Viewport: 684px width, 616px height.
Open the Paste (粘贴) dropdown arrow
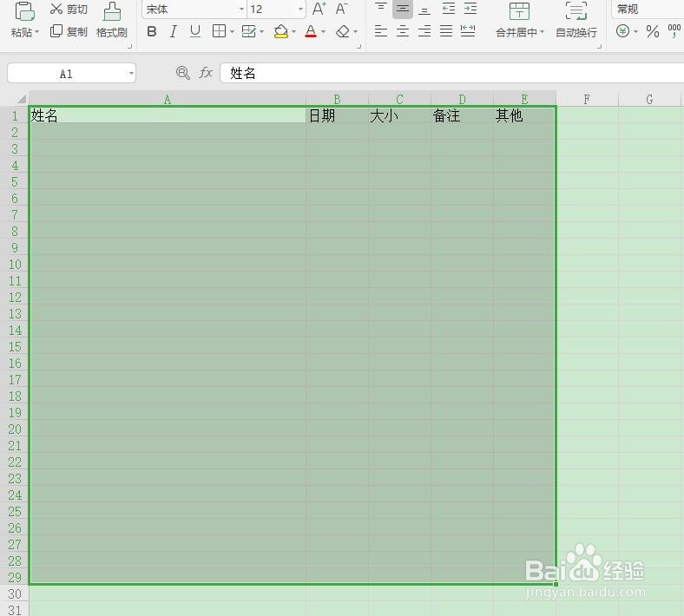pyautogui.click(x=37, y=32)
